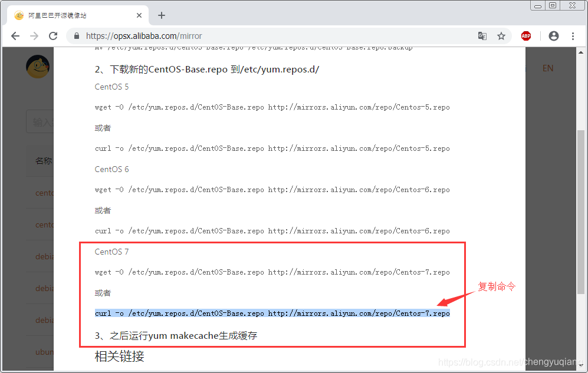Screen dimensions: 588x373
Task: Open the site security lock icon
Action: 77,36
